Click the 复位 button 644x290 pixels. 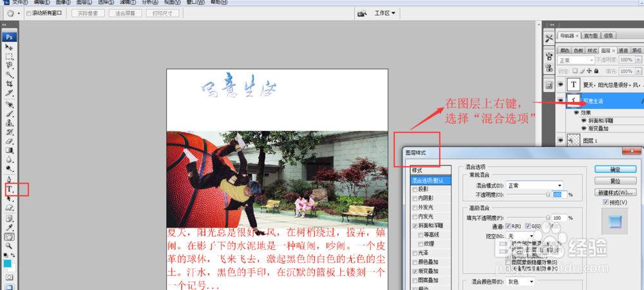click(615, 180)
